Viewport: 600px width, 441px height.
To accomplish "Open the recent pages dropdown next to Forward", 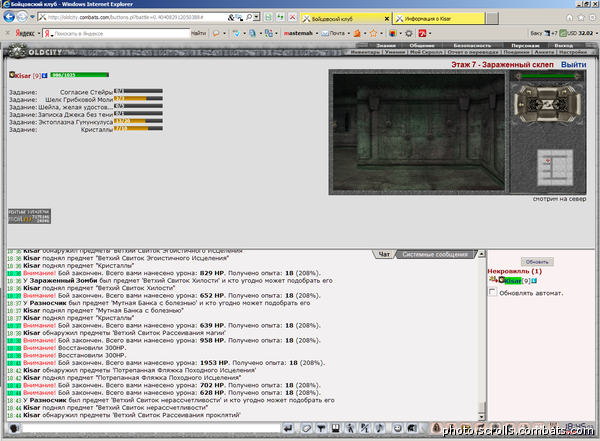I will pyautogui.click(x=32, y=17).
